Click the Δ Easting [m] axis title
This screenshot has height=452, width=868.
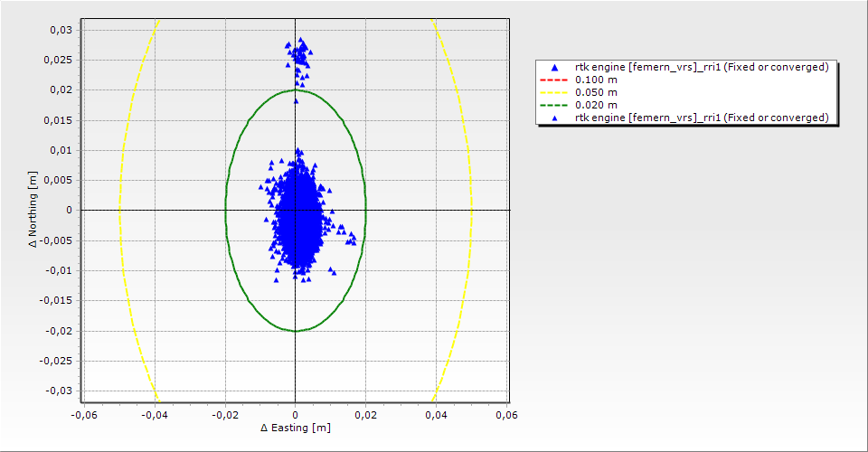coord(295,428)
